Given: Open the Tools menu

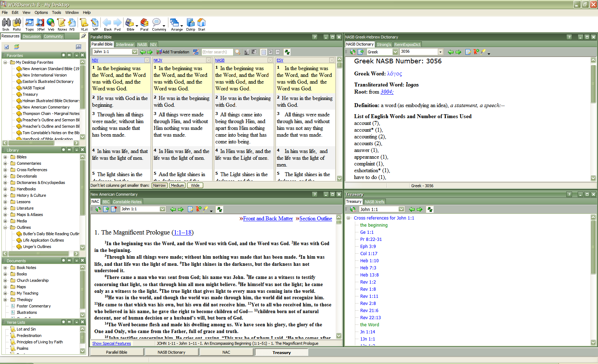Looking at the screenshot, I should coord(56,12).
